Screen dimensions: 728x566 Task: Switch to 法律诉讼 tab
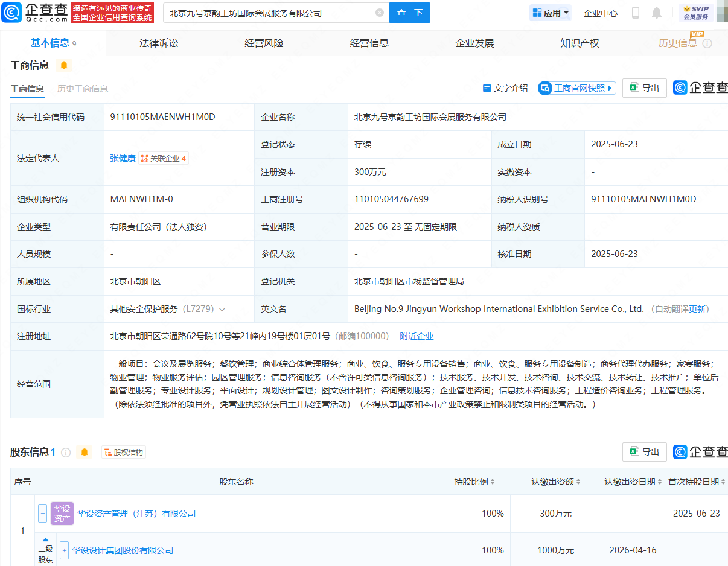(159, 43)
